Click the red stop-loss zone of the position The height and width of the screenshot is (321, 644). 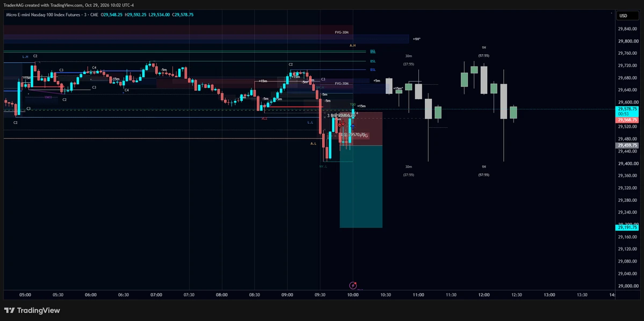361,129
